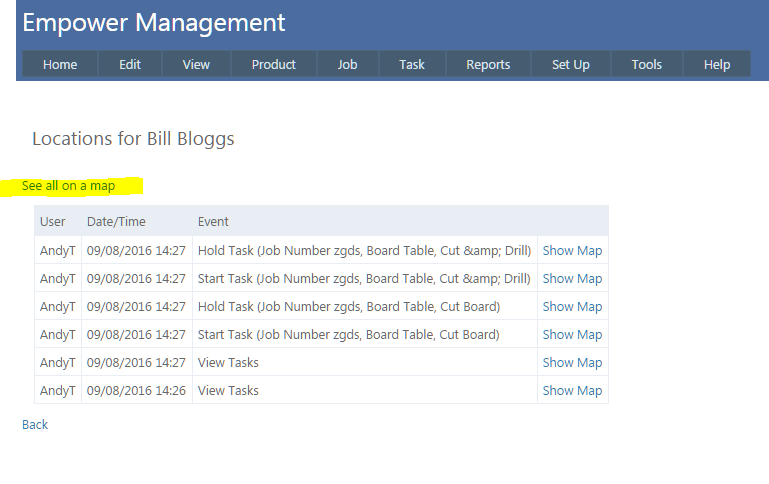Image resolution: width=769 pixels, height=484 pixels.
Task: Click the Empower Management title
Action: [154, 23]
